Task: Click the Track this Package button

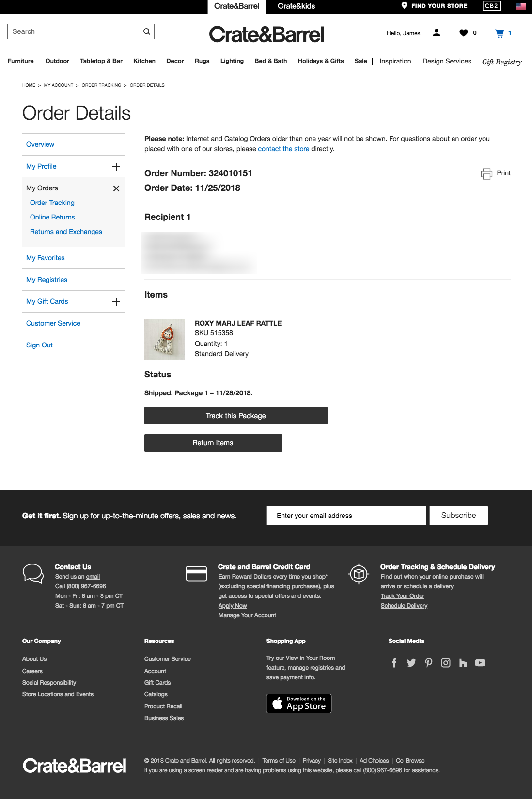Action: pyautogui.click(x=236, y=416)
